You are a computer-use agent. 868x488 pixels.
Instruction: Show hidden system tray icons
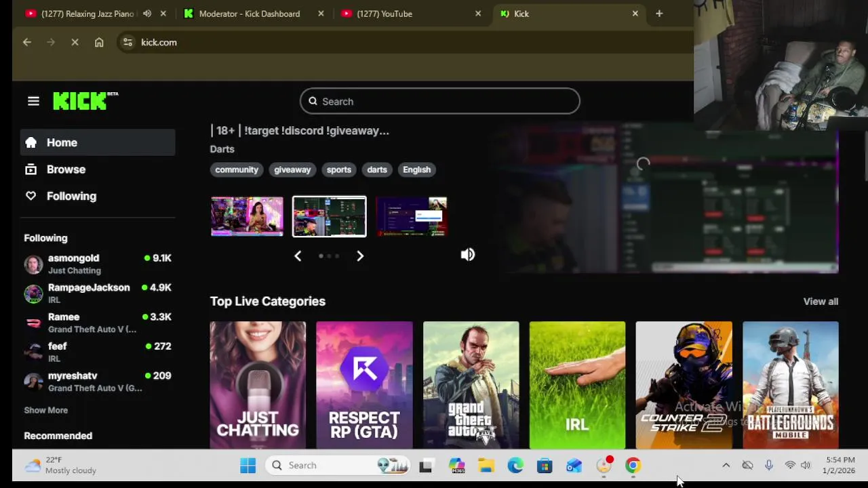(x=726, y=466)
